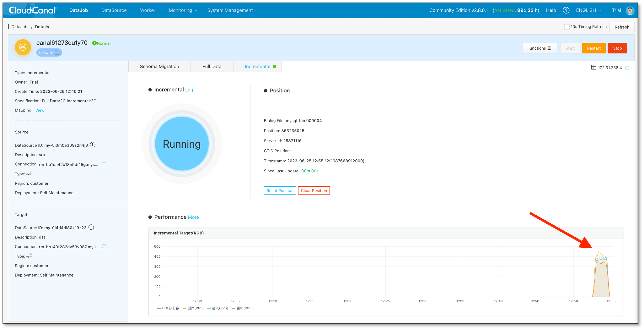The width and height of the screenshot is (644, 330).
Task: Copy the target connection address
Action: 104,246
